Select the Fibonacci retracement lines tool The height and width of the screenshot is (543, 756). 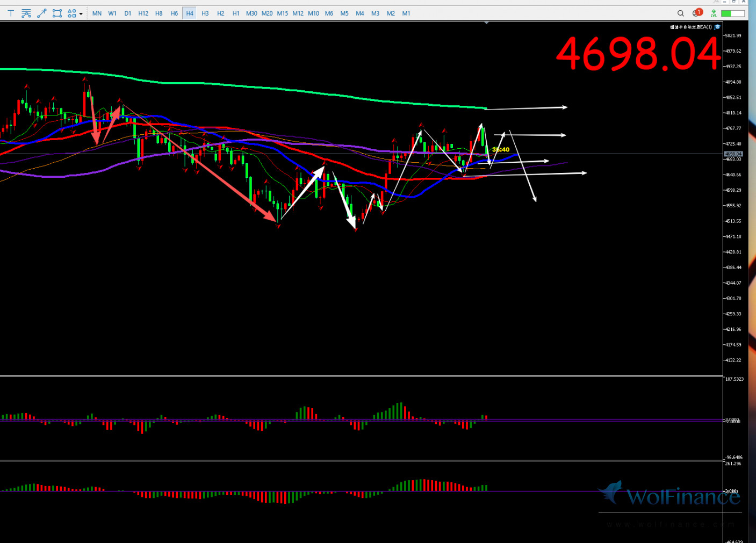click(x=26, y=13)
